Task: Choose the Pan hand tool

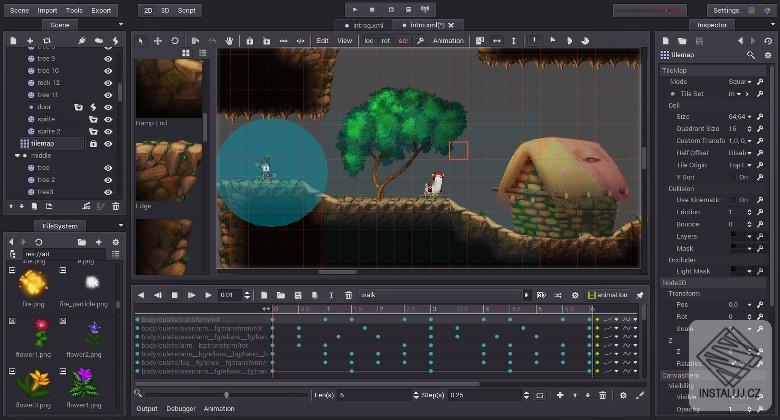Action: 229,41
